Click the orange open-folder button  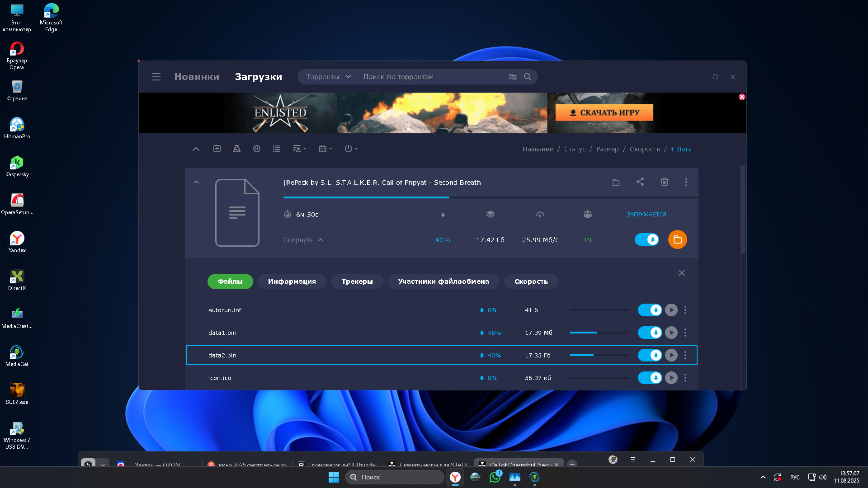677,239
